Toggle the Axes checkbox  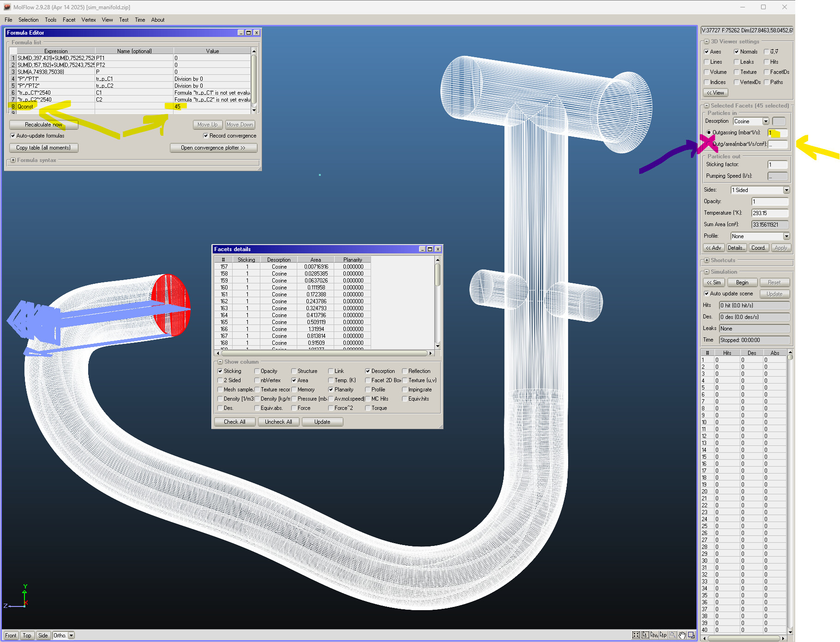707,52
